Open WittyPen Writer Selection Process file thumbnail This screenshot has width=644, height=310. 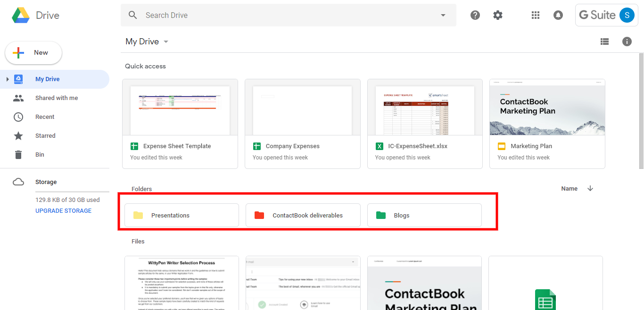coord(182,283)
